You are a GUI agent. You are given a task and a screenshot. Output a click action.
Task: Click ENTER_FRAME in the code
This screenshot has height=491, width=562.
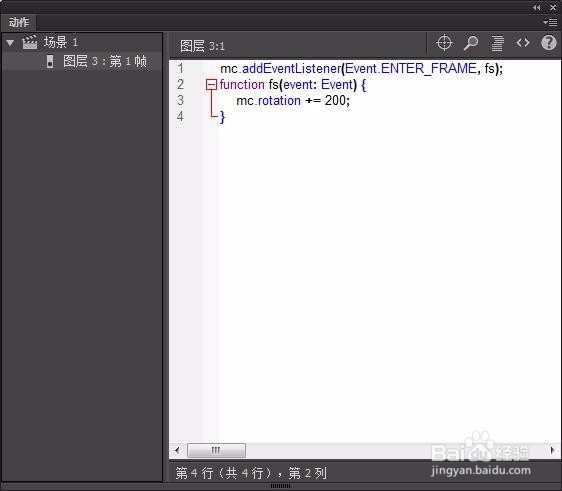429,68
